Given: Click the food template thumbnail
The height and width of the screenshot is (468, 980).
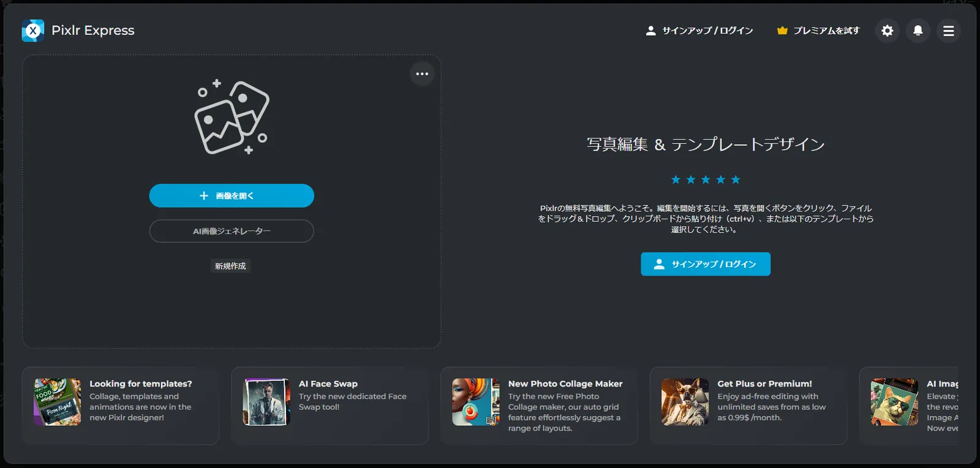Looking at the screenshot, I should pos(58,402).
